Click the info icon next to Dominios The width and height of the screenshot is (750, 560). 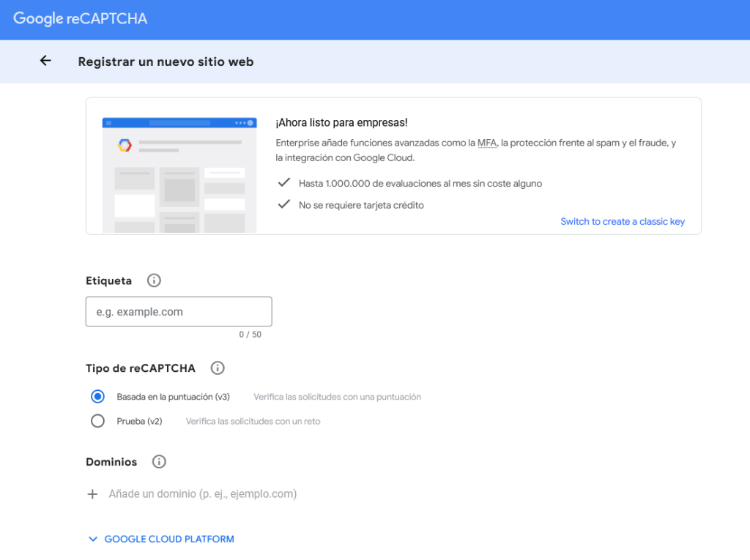pyautogui.click(x=158, y=461)
